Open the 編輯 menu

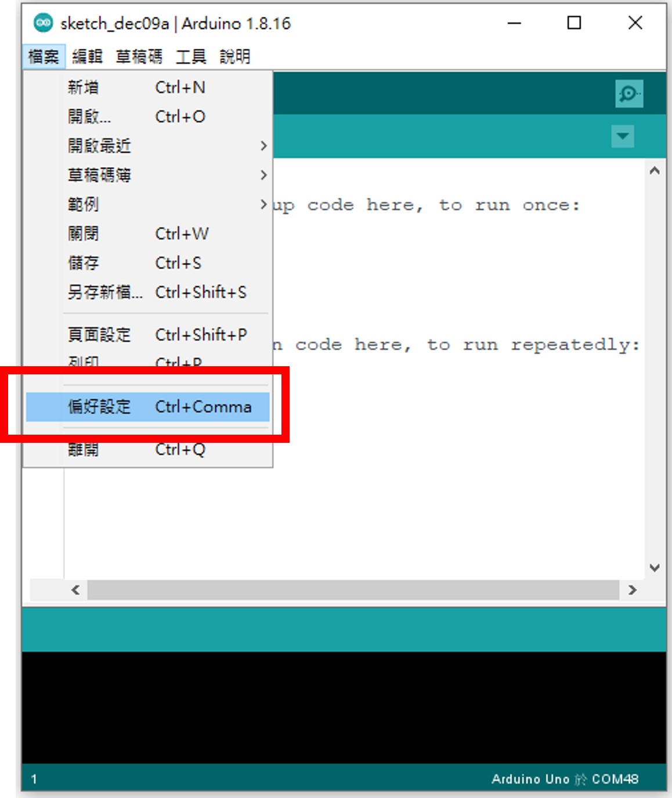pos(87,57)
